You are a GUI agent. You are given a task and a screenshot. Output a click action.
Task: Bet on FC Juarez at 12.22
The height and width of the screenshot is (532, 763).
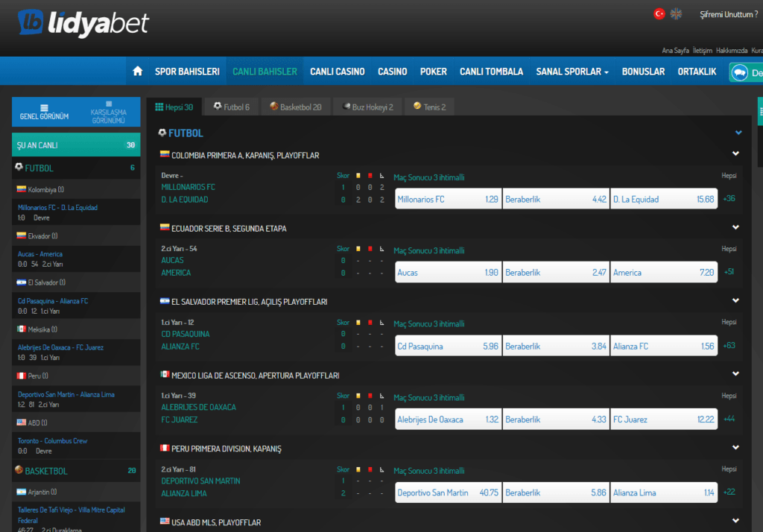point(664,419)
